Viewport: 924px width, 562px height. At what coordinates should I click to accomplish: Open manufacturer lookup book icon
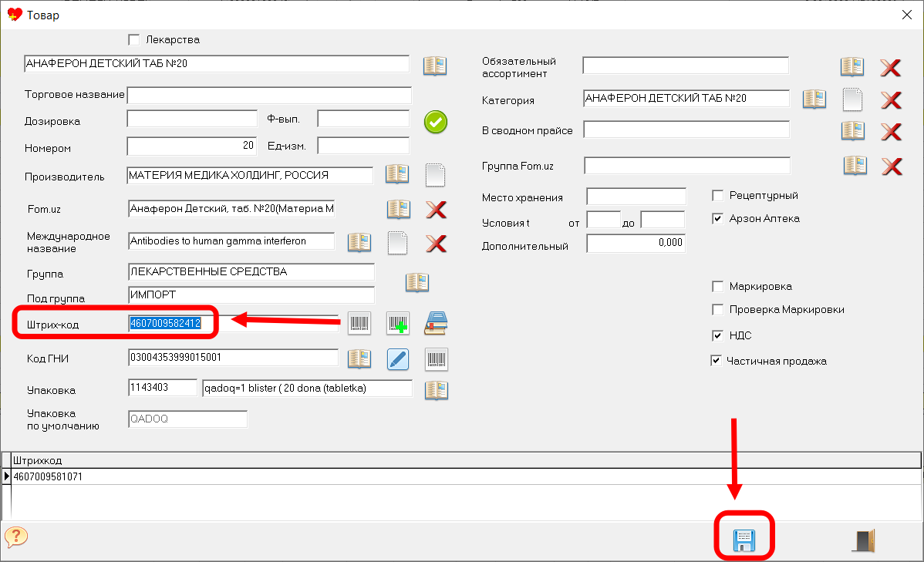coord(397,173)
